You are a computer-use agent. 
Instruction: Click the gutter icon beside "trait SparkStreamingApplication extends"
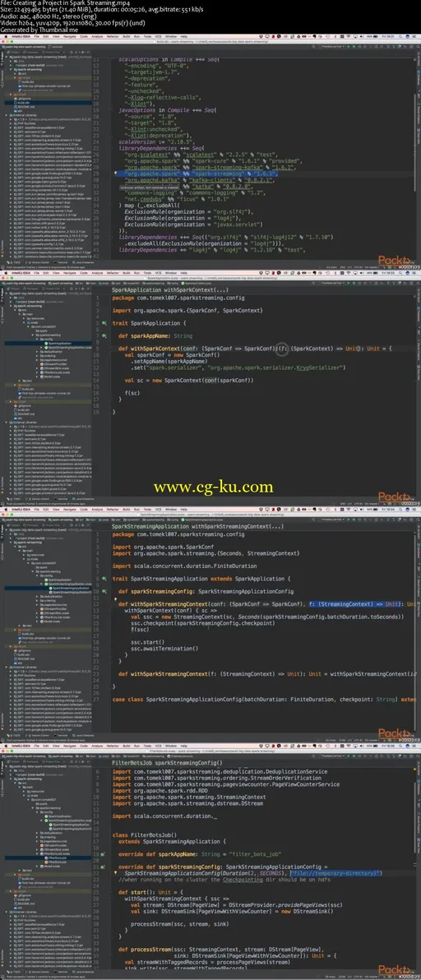104,578
